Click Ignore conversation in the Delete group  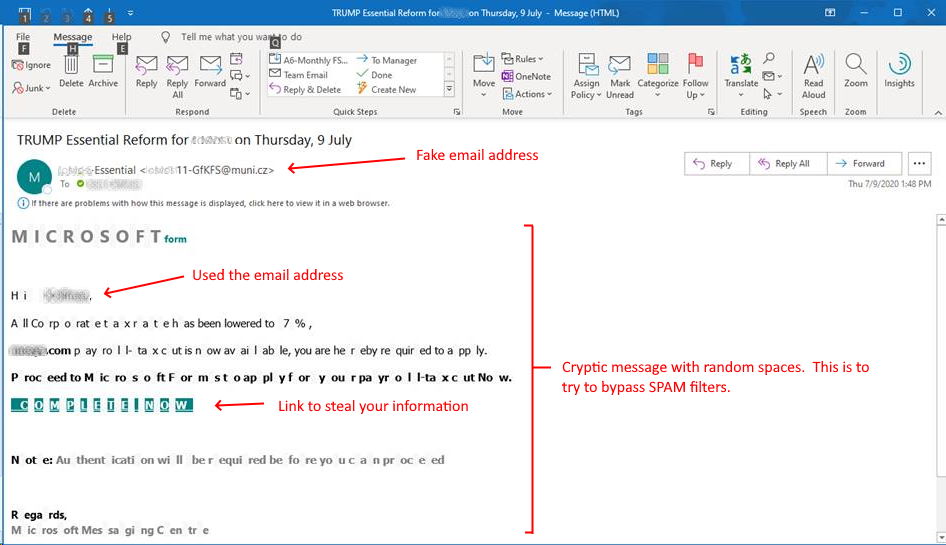point(32,65)
